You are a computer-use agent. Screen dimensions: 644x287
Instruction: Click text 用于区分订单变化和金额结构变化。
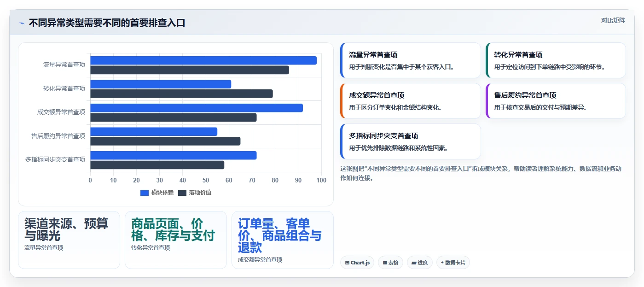pos(396,107)
